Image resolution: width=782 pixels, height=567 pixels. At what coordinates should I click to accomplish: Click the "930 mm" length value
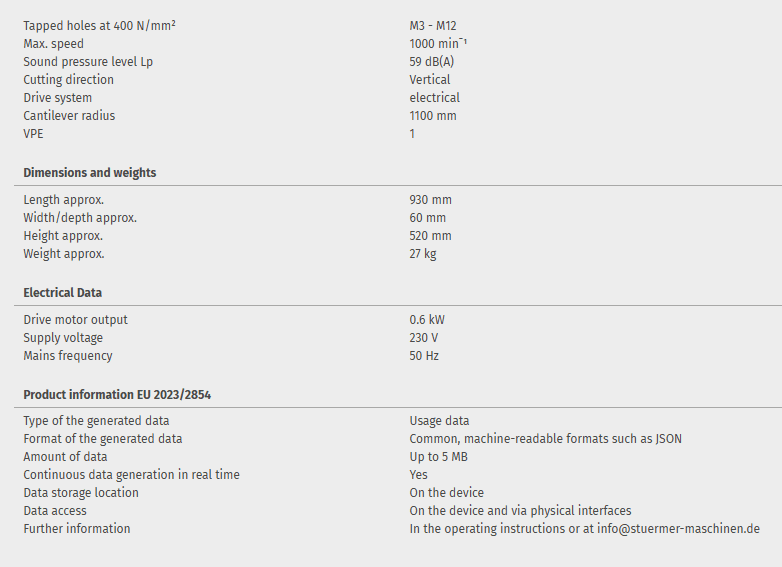coord(430,200)
